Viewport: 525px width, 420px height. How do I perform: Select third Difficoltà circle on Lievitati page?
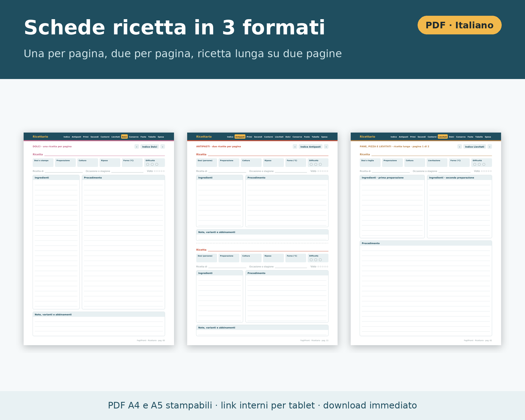point(484,164)
